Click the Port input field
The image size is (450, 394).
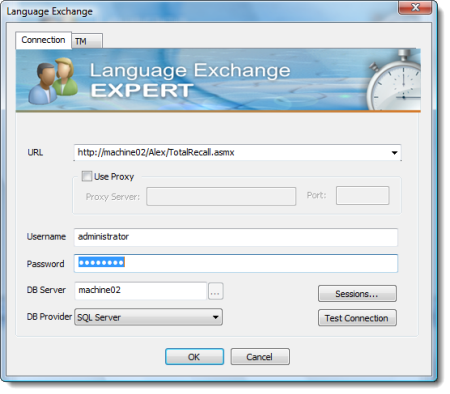pos(363,195)
